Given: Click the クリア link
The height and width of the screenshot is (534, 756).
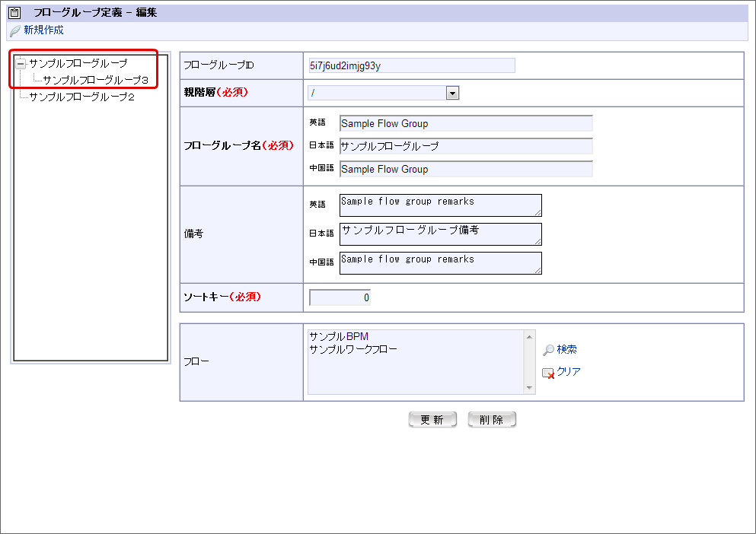Looking at the screenshot, I should click(x=569, y=371).
